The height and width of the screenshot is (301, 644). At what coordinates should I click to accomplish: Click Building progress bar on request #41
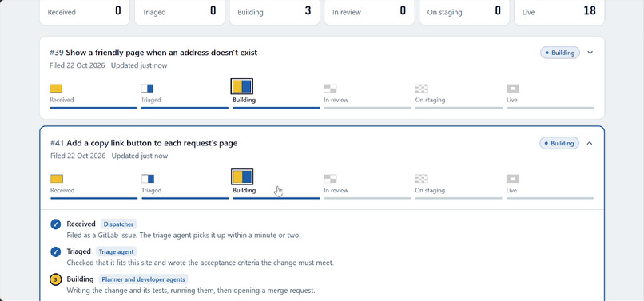pos(276,198)
